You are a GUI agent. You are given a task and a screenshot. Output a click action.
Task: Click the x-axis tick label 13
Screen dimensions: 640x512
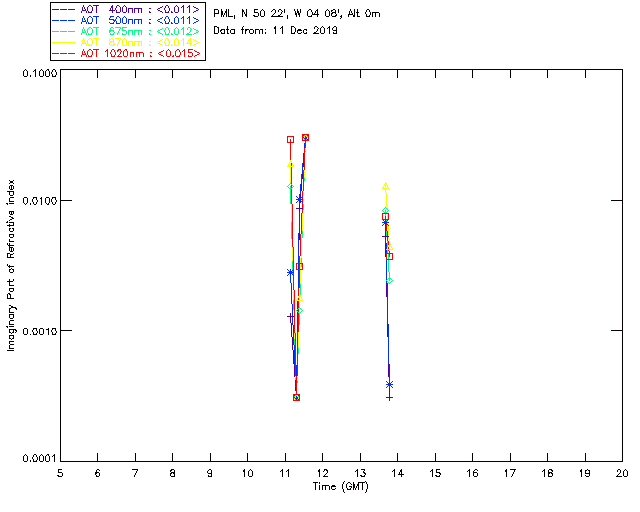coord(360,473)
